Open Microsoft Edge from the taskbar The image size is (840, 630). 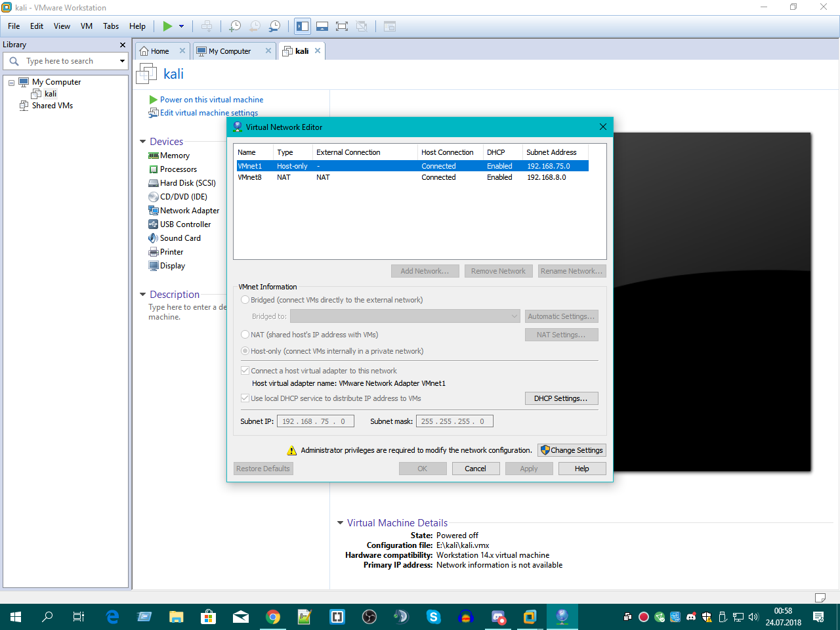click(112, 617)
